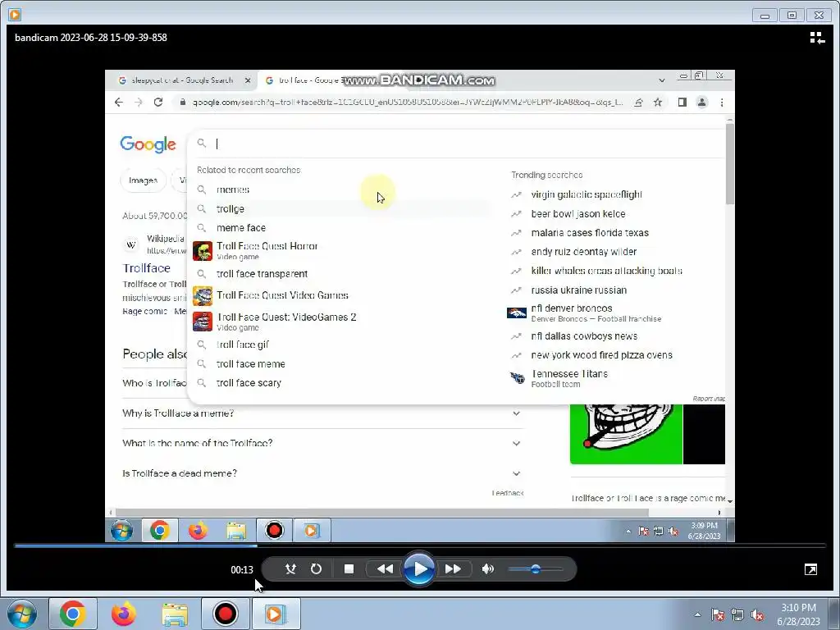
Task: Go to Google home via logo
Action: 148,144
